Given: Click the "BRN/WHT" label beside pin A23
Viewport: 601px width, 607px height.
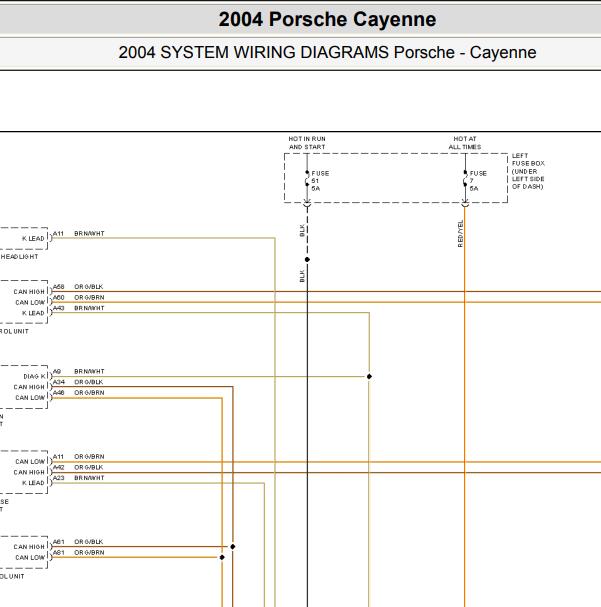Looking at the screenshot, I should click(x=89, y=478).
